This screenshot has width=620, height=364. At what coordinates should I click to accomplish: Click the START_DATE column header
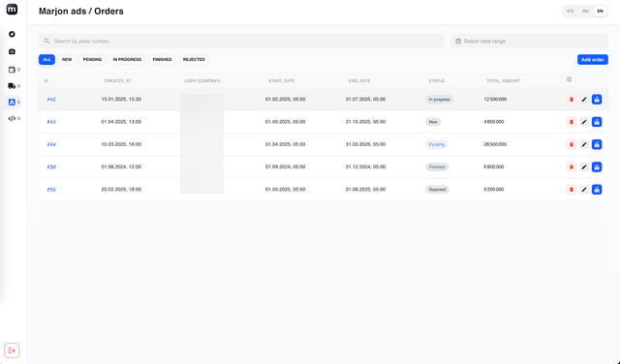click(x=282, y=80)
